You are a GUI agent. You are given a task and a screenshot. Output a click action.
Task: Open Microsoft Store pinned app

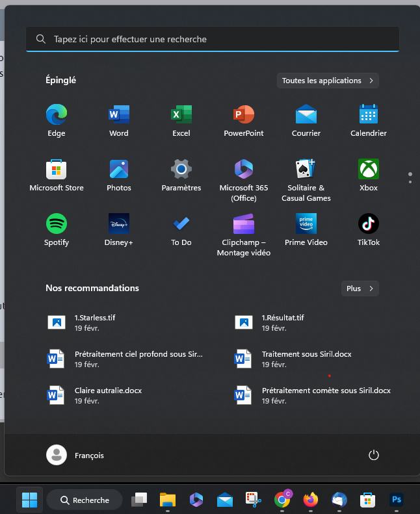pyautogui.click(x=57, y=175)
